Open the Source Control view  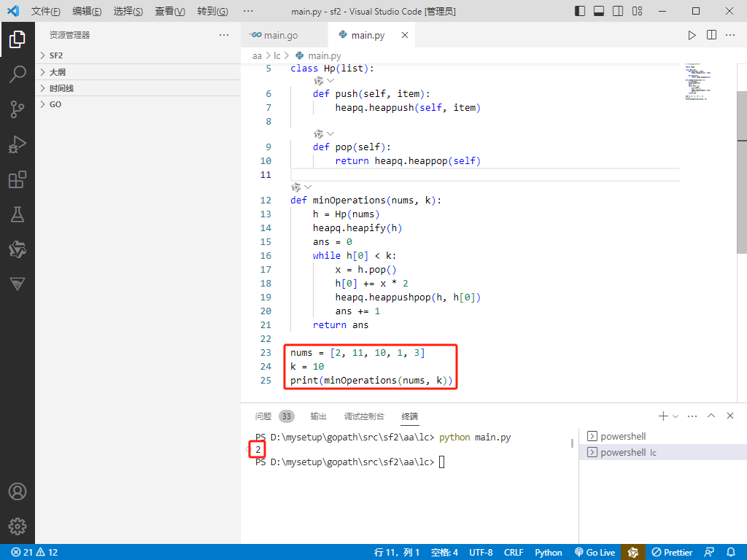[x=18, y=109]
